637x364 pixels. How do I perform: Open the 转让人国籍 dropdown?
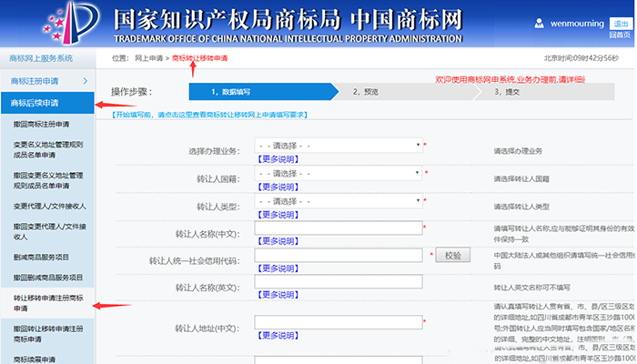[339, 174]
